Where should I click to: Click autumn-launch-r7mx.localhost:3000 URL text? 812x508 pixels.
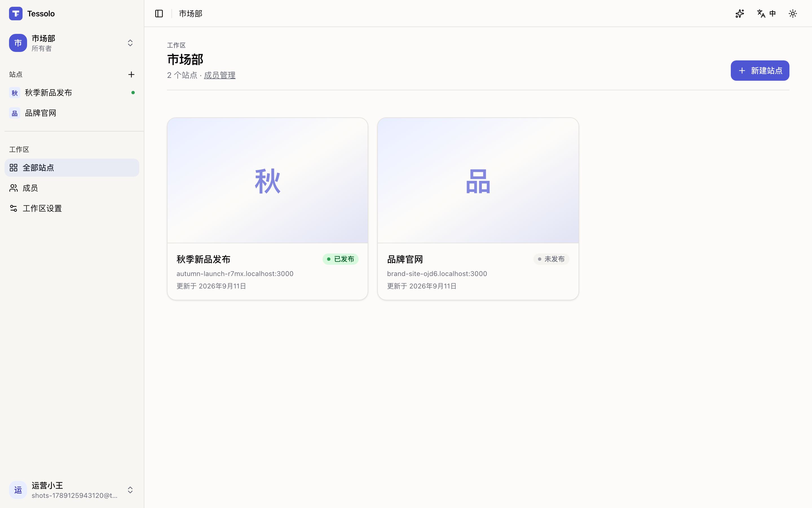click(x=235, y=274)
